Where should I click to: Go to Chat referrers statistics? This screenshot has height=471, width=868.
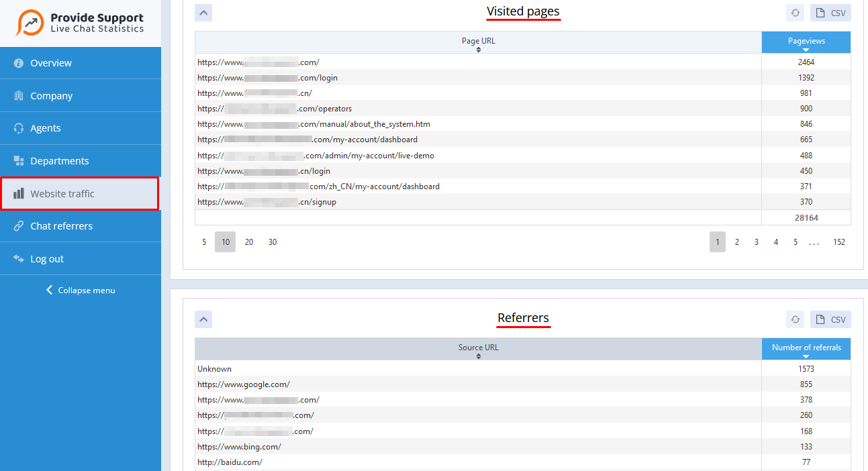(62, 225)
